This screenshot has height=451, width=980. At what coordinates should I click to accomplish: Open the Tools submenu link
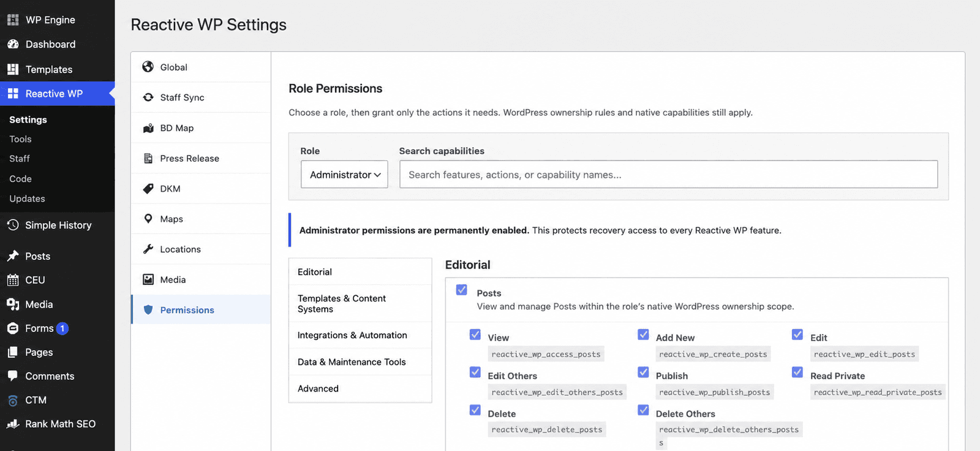[20, 139]
